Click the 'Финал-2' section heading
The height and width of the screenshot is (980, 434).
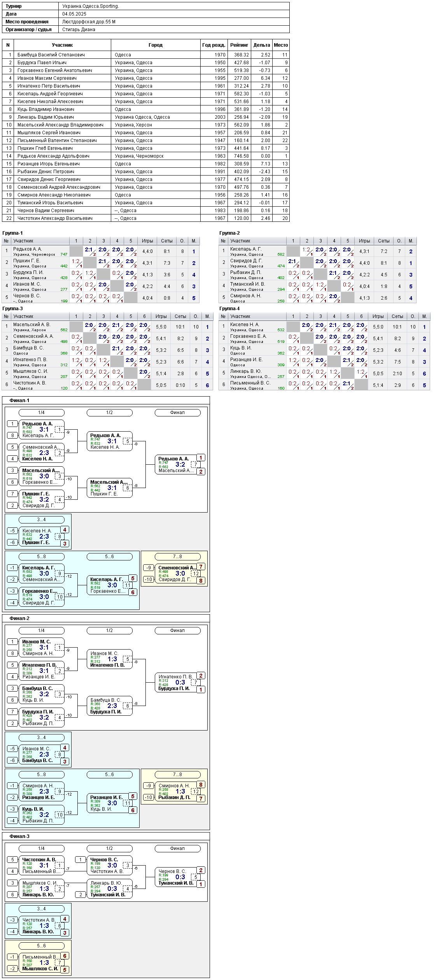click(x=19, y=618)
